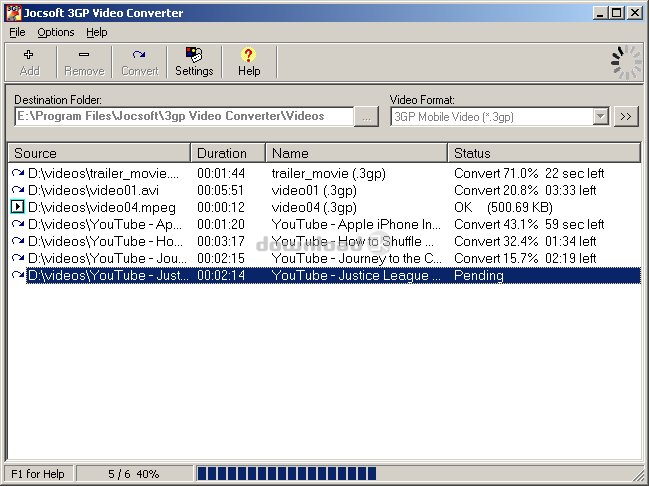Click the play icon beside video04.mpeg
Image resolution: width=649 pixels, height=486 pixels.
[x=17, y=207]
